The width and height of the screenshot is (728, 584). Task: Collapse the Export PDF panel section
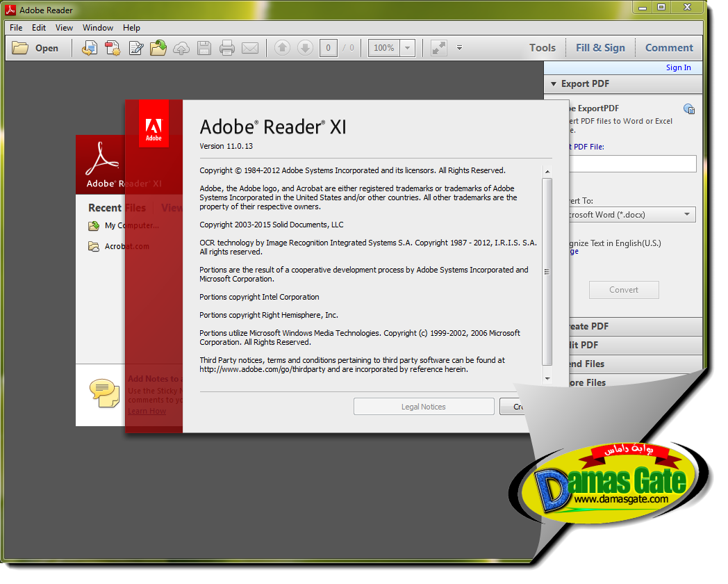pyautogui.click(x=554, y=84)
